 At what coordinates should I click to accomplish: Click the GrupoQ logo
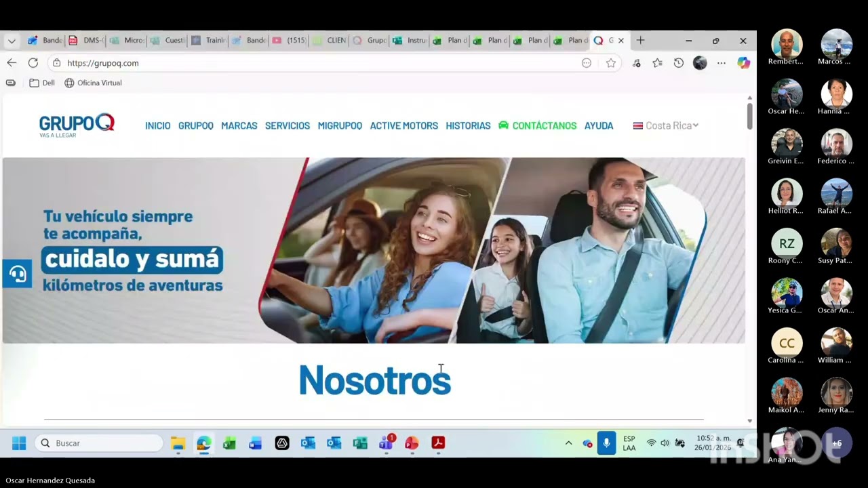(x=77, y=125)
